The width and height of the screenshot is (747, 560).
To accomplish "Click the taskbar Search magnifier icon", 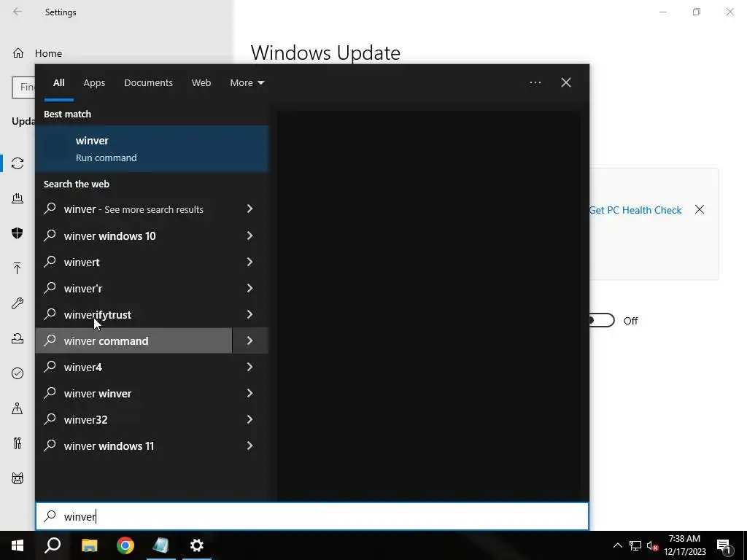I will click(x=53, y=545).
